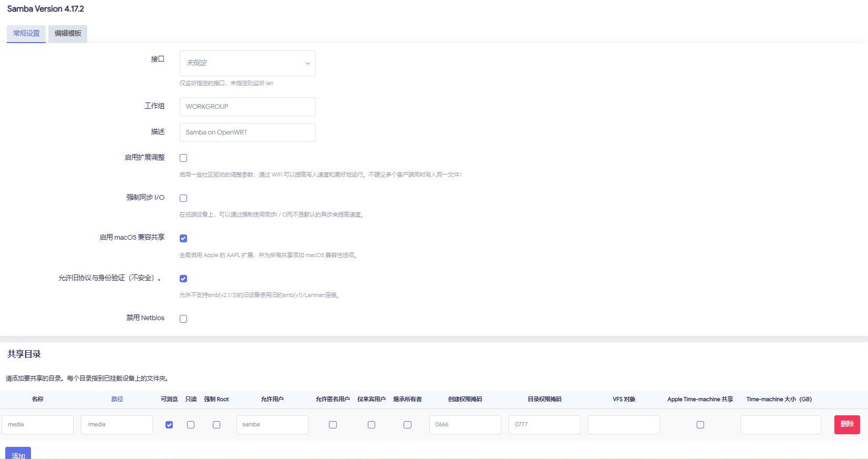The image size is (868, 460).
Task: Select the 常规设置 tab
Action: (x=26, y=34)
